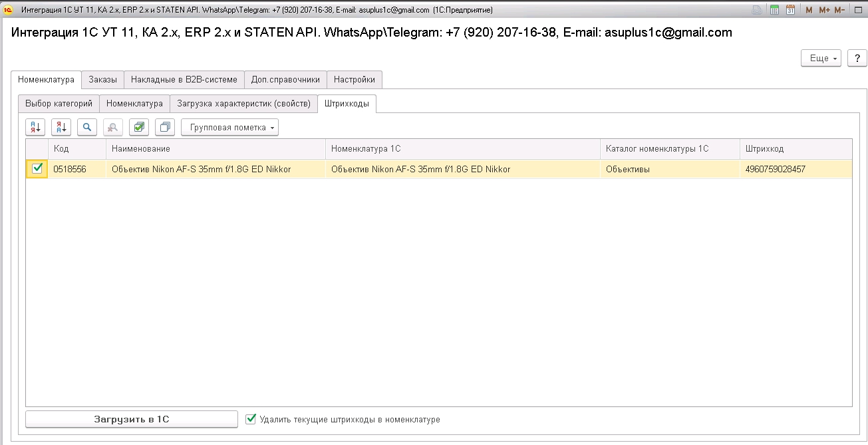
Task: Select the 'Штрихкоды' sub-tab
Action: [x=348, y=103]
